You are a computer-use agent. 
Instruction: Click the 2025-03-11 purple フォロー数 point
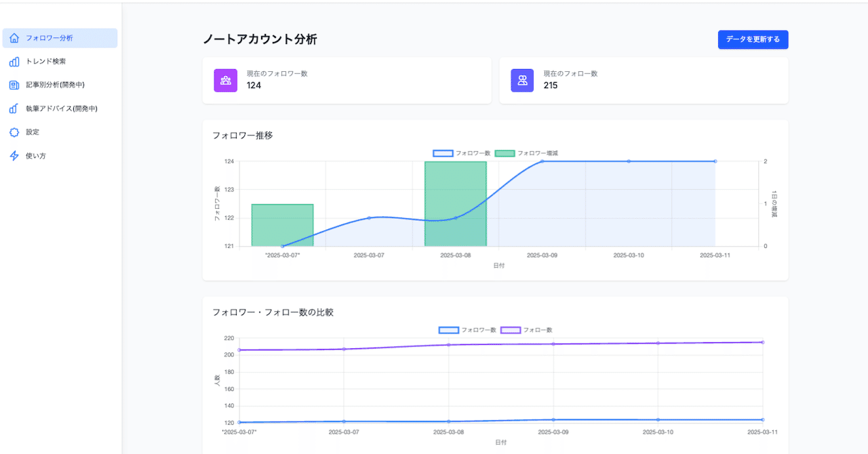(763, 342)
